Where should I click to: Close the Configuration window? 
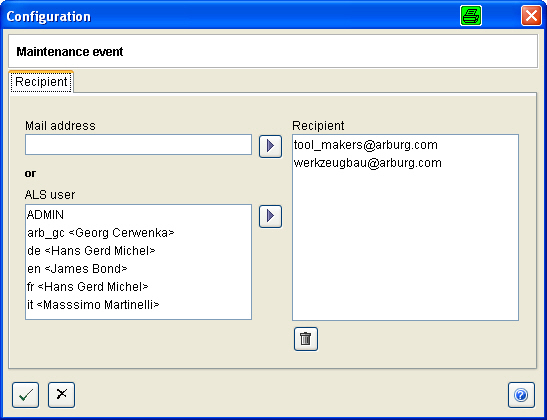[x=531, y=16]
